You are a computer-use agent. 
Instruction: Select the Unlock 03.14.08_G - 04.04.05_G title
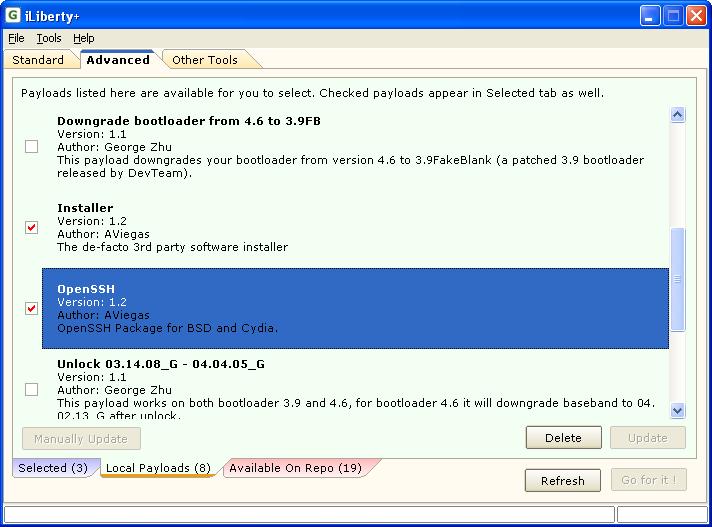tap(161, 364)
